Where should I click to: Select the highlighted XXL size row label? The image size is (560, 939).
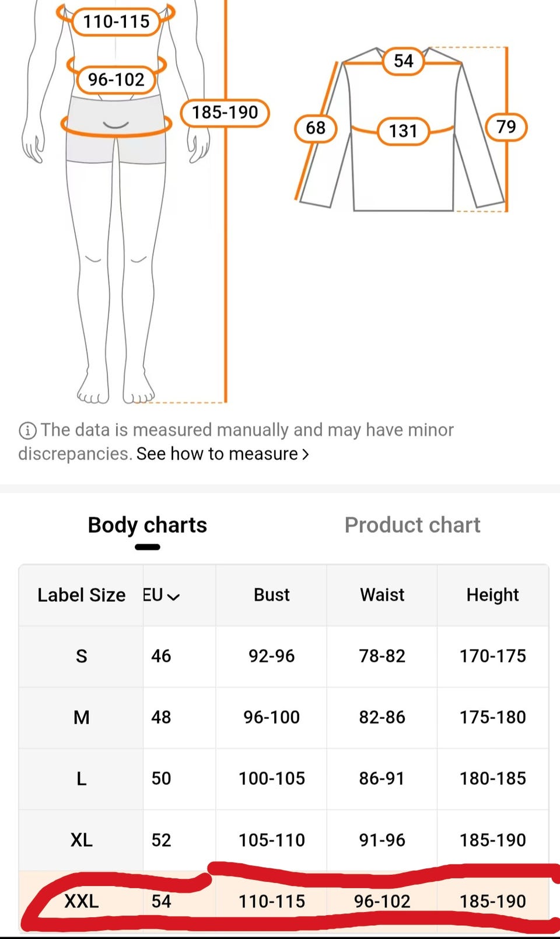82,901
